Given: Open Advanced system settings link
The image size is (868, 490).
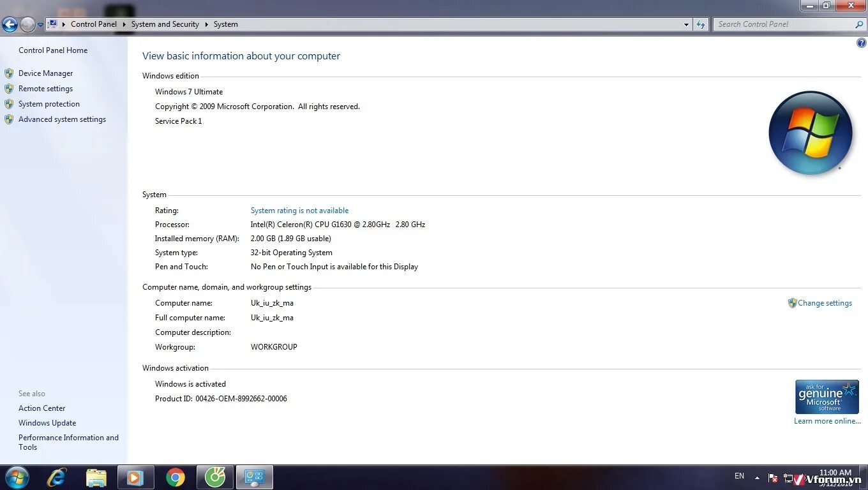Looking at the screenshot, I should [x=62, y=119].
